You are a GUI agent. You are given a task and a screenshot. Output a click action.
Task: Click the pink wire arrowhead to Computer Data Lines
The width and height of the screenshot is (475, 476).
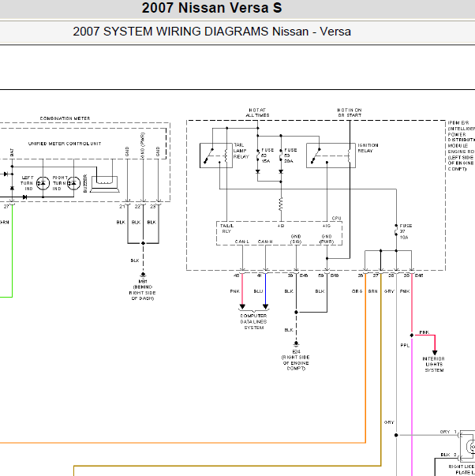click(x=242, y=306)
